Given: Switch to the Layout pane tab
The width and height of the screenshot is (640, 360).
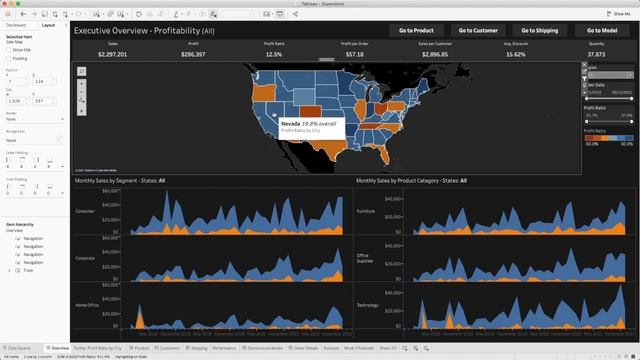Looking at the screenshot, I should click(49, 25).
